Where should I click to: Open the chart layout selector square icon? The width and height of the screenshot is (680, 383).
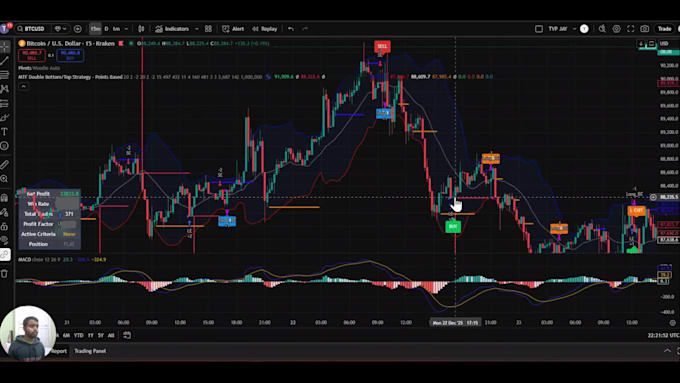pyautogui.click(x=539, y=29)
